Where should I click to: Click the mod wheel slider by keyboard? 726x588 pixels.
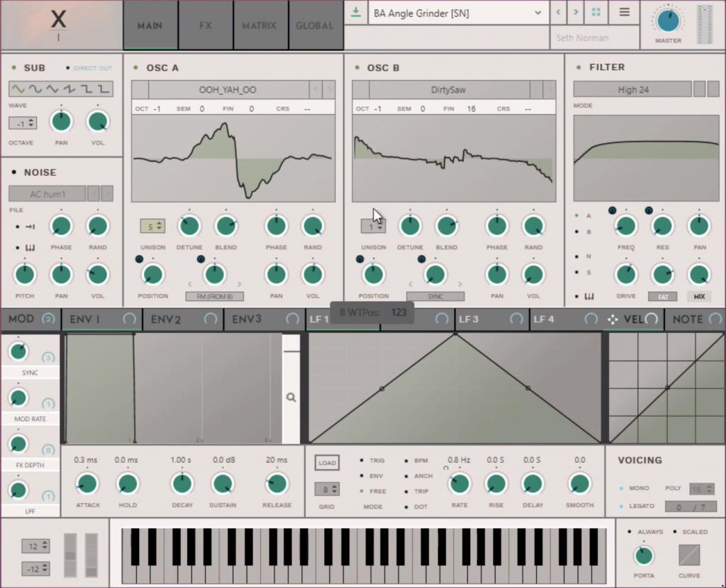[91, 555]
